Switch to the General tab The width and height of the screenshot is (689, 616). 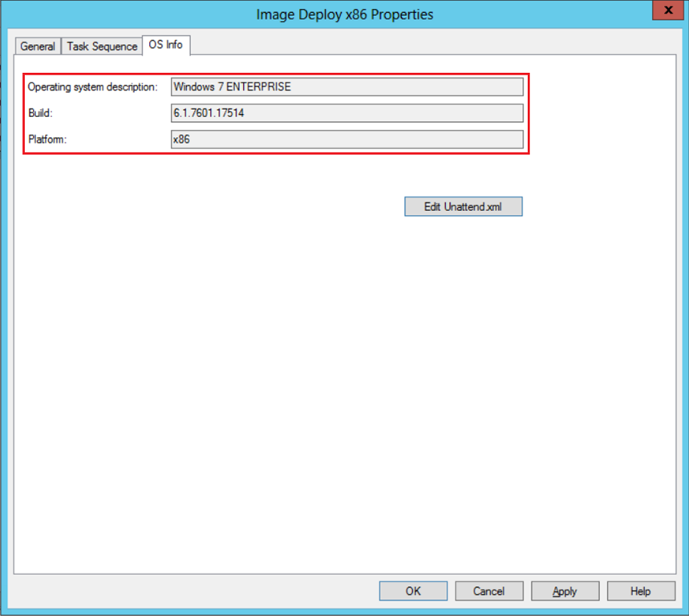point(38,47)
